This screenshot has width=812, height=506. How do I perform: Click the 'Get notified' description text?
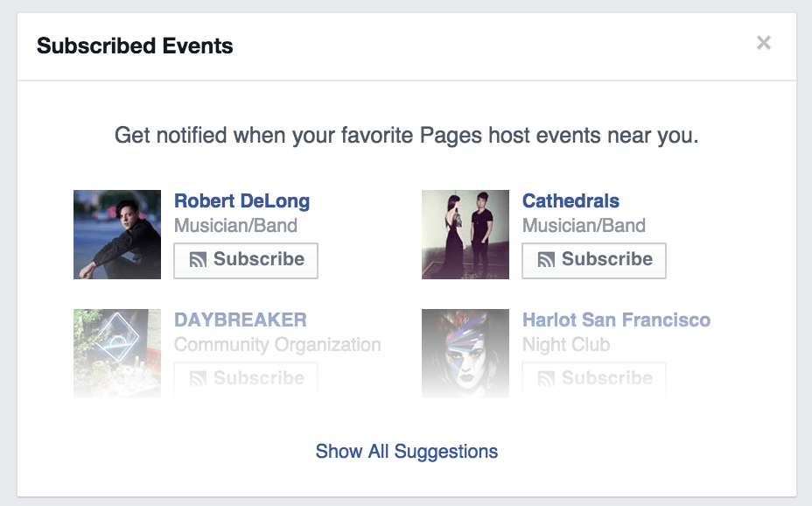coord(406,137)
